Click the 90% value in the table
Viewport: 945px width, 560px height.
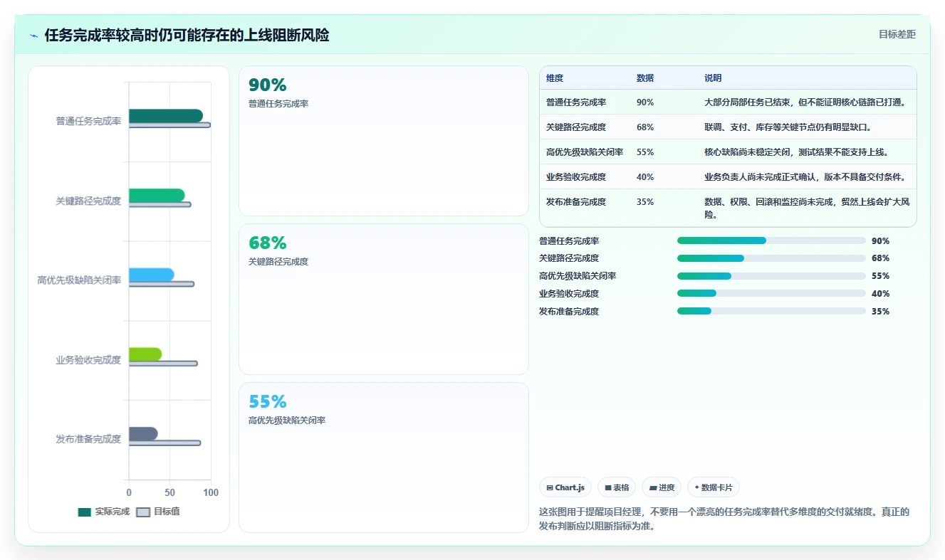point(645,102)
